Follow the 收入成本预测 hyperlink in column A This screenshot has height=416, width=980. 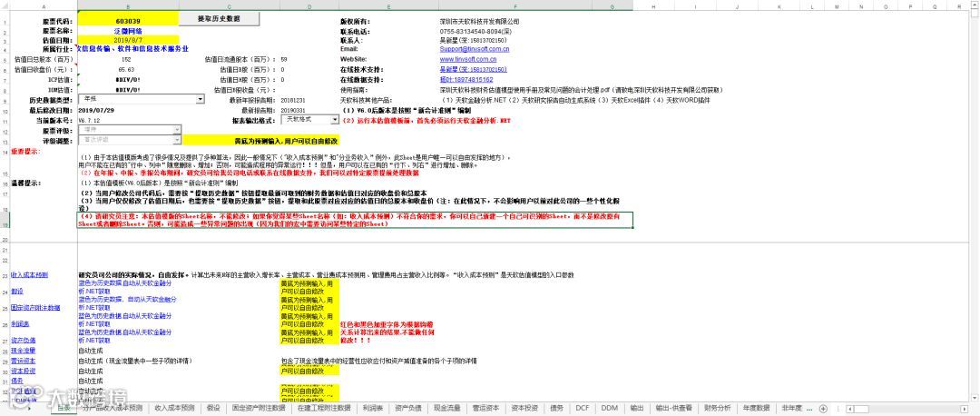29,275
